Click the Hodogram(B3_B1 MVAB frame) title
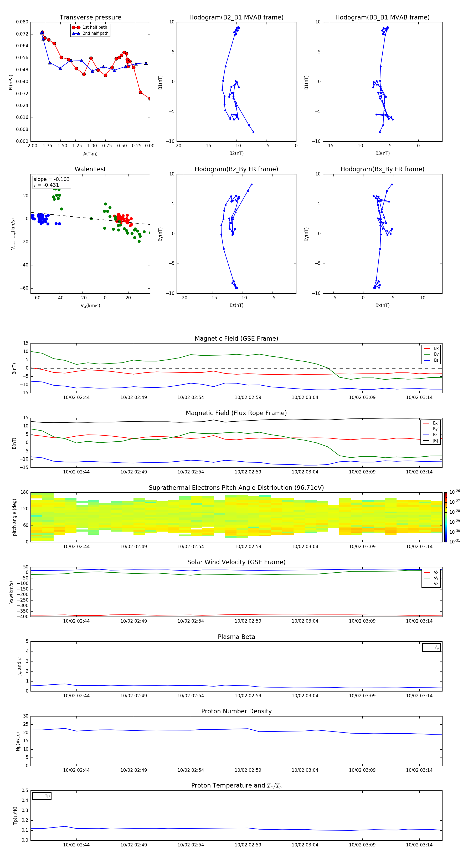473x868 pixels. 382,17
